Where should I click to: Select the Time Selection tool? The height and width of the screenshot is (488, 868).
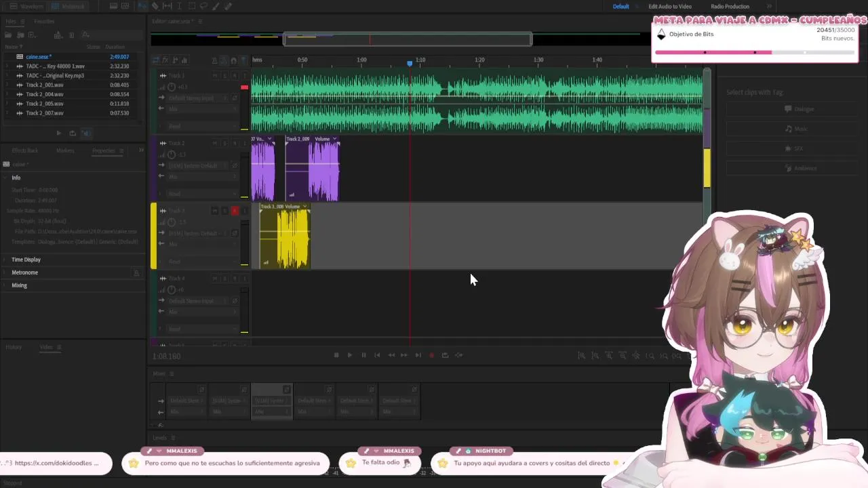click(180, 6)
